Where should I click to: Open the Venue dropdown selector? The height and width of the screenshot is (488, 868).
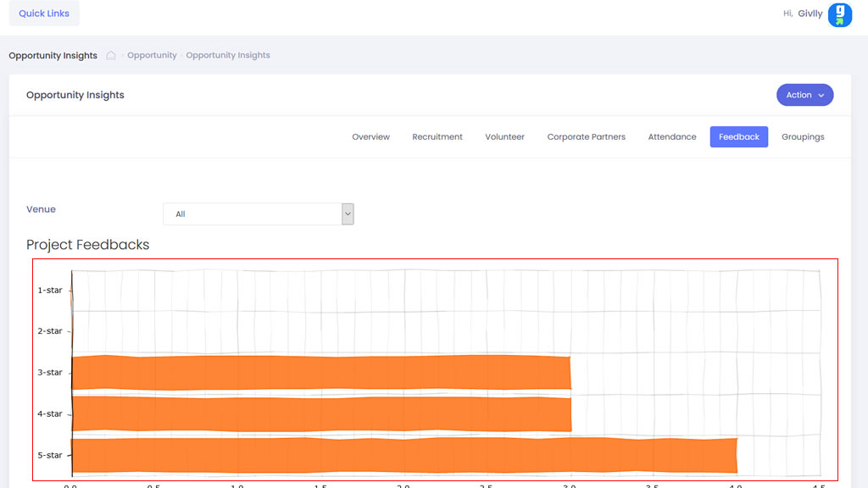click(x=252, y=214)
